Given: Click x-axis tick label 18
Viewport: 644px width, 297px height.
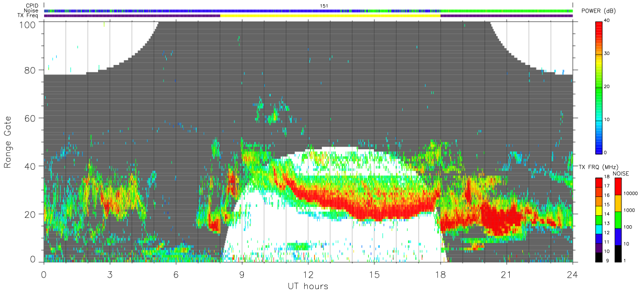Looking at the screenshot, I should coord(441,274).
